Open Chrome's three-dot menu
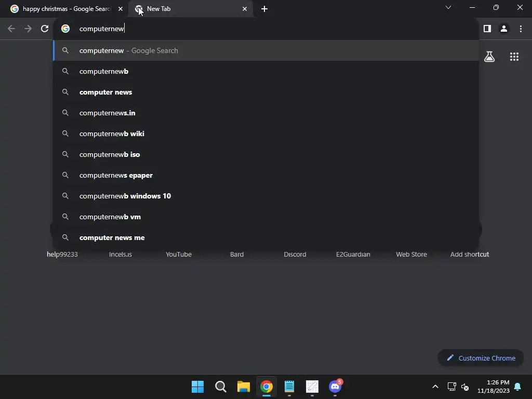This screenshot has height=399, width=532. [x=521, y=29]
